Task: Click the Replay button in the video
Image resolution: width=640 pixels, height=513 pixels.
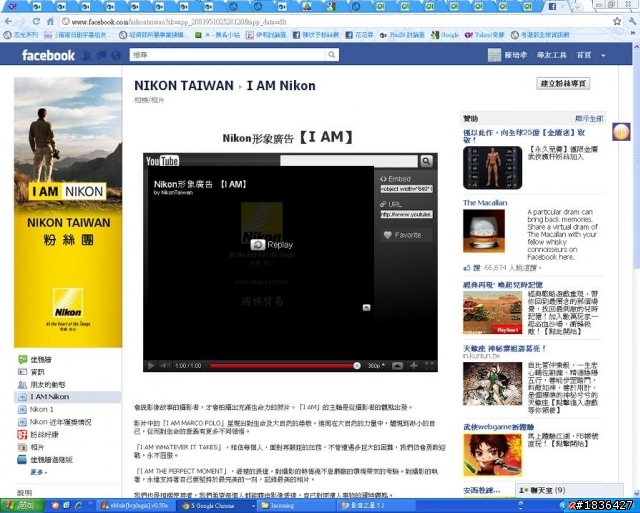Action: click(x=272, y=245)
